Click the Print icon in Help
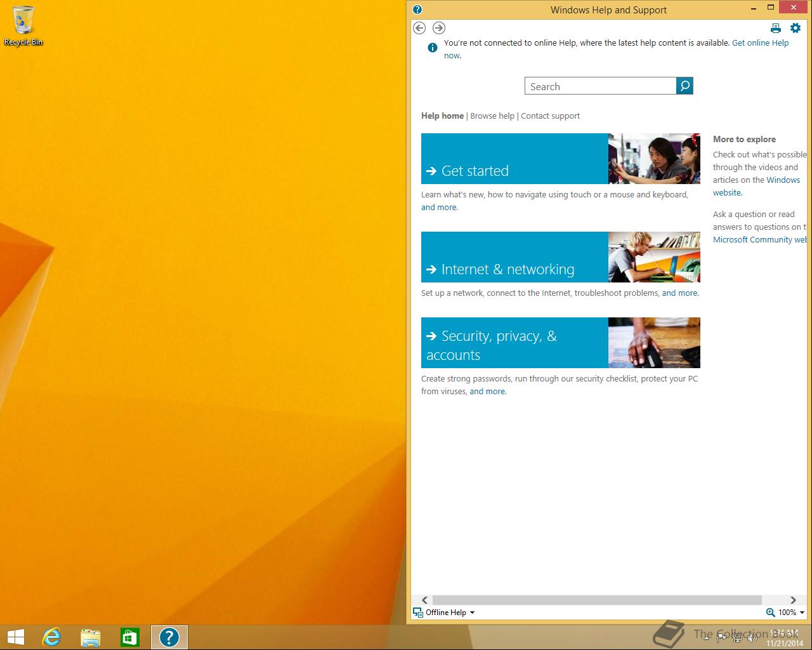The height and width of the screenshot is (650, 812). tap(776, 28)
